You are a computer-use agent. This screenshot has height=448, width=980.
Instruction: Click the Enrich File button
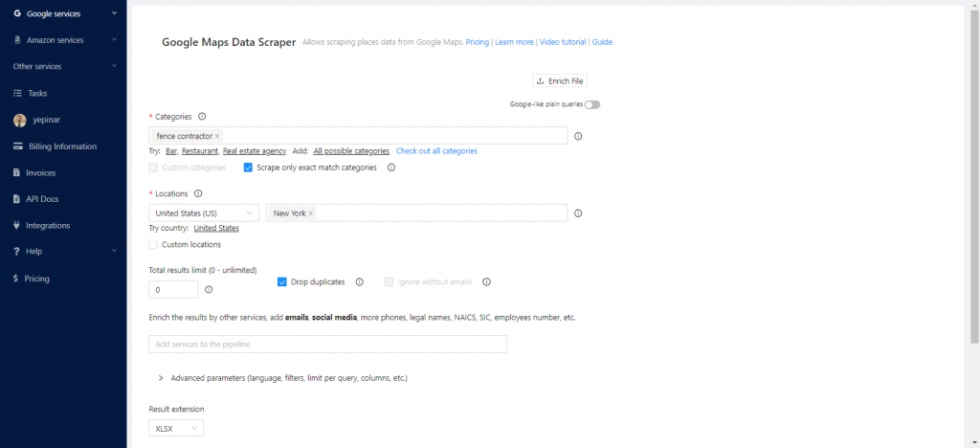click(x=560, y=81)
